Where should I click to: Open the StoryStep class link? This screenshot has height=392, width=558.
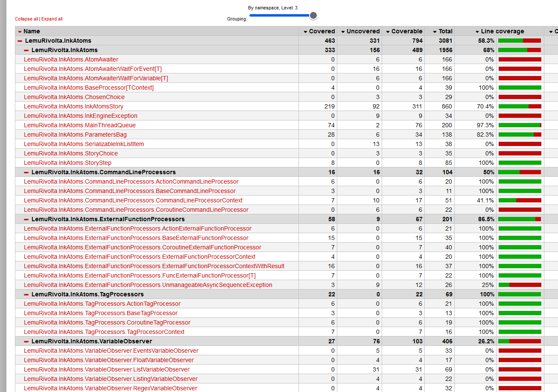67,163
